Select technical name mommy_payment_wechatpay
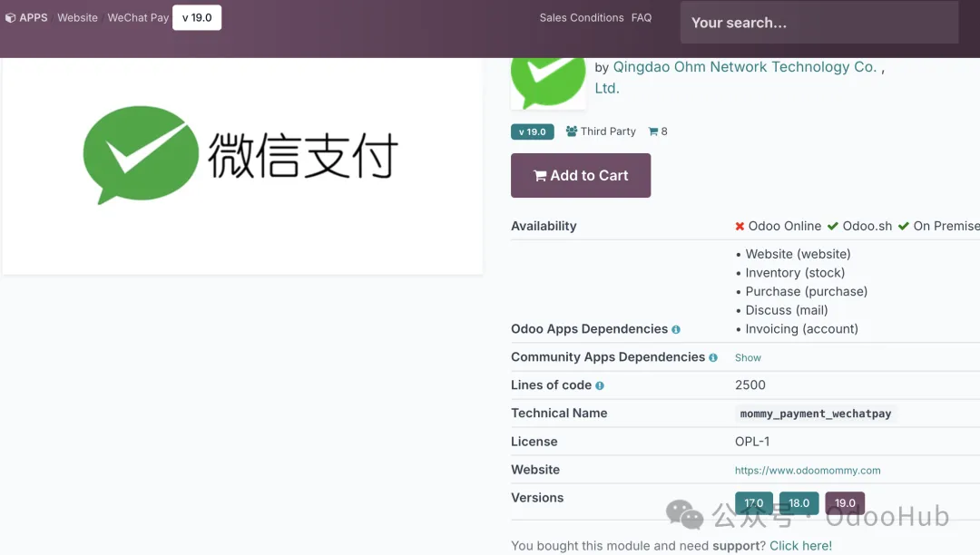The height and width of the screenshot is (555, 980). [816, 414]
